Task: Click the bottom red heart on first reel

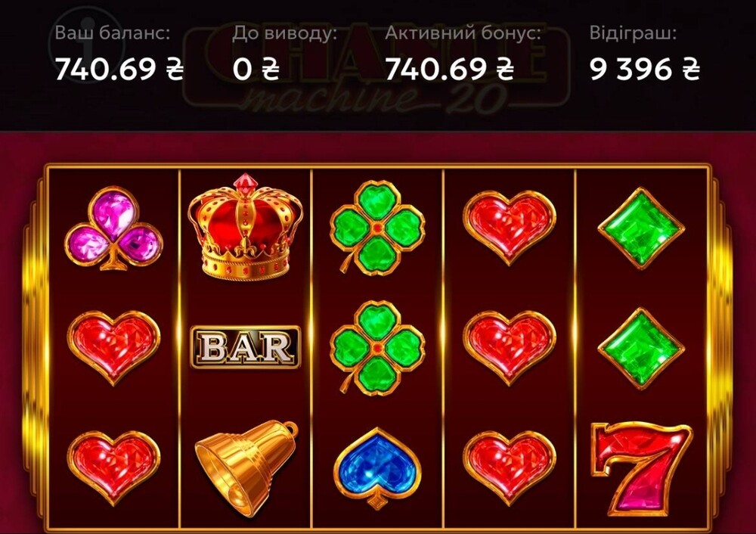Action: click(x=114, y=468)
